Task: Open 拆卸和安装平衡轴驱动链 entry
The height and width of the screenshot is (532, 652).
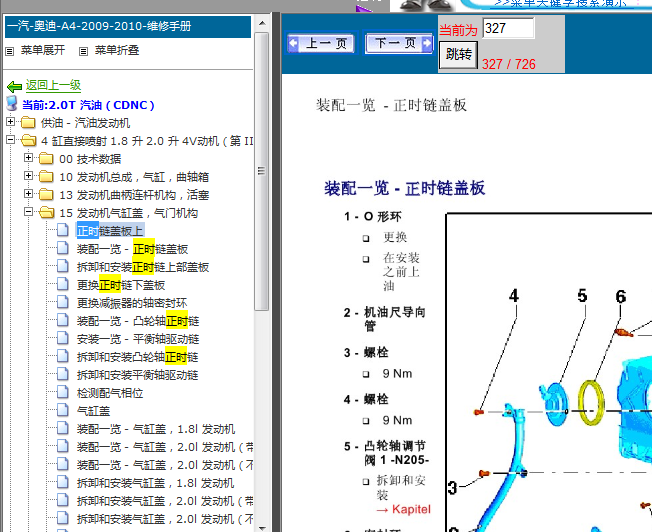Action: [137, 375]
